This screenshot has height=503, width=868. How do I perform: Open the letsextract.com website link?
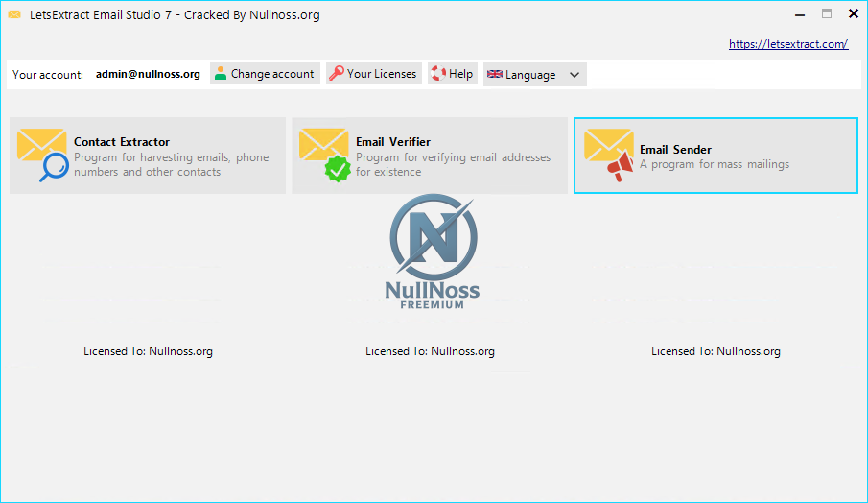coord(787,44)
